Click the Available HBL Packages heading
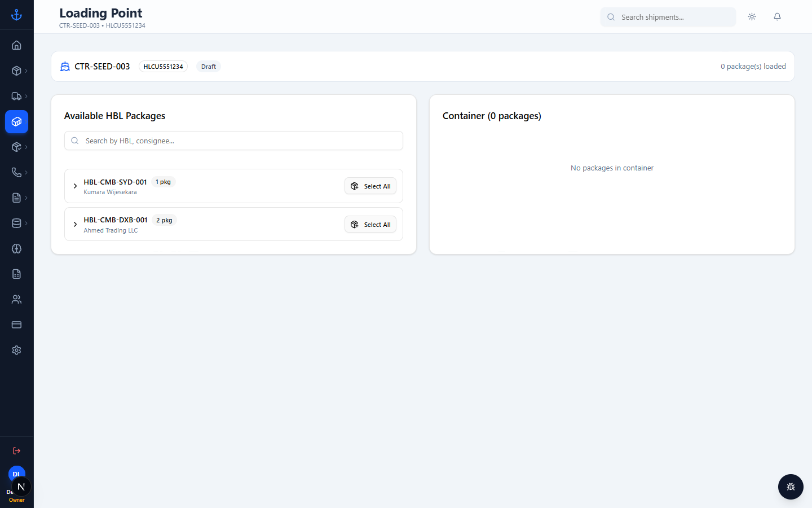Viewport: 812px width, 508px height. pyautogui.click(x=114, y=116)
